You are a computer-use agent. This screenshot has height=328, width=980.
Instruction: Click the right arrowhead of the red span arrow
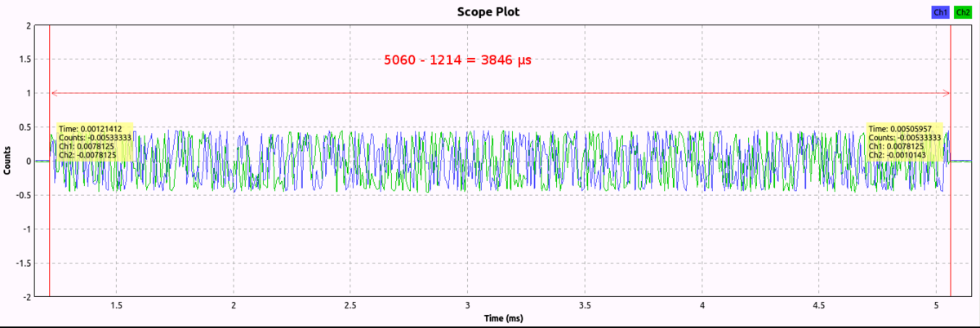point(947,93)
